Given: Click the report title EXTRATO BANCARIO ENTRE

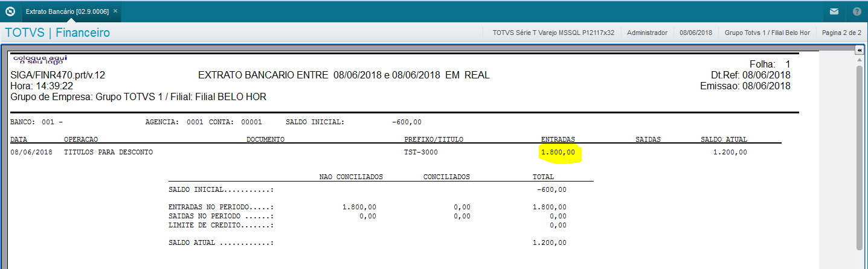Looking at the screenshot, I should (344, 75).
